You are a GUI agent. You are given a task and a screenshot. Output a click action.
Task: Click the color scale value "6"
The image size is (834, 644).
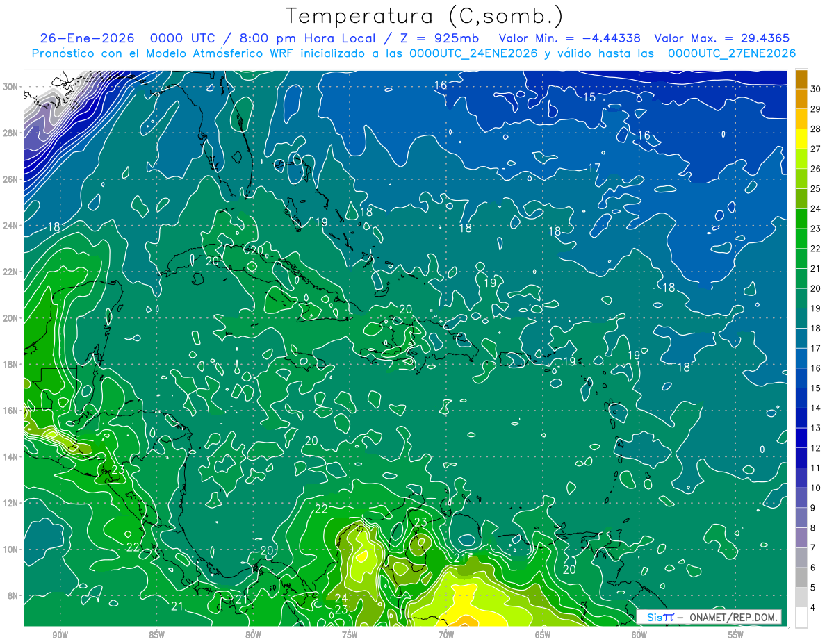pyautogui.click(x=813, y=568)
